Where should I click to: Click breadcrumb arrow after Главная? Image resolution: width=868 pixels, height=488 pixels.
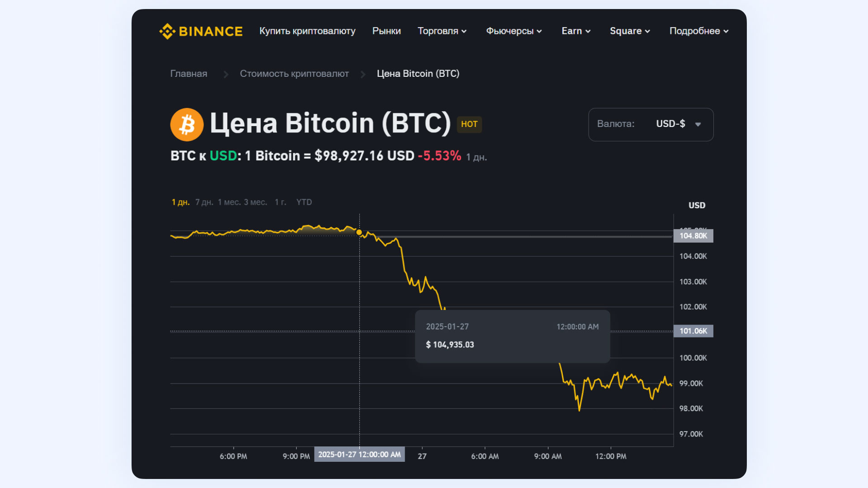tap(226, 74)
